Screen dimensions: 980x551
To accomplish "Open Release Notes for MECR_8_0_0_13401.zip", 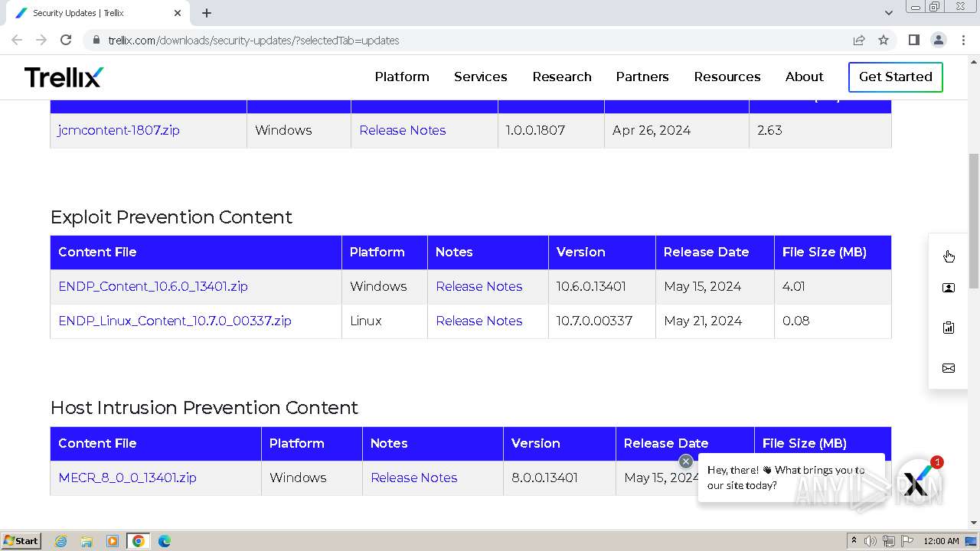I will (414, 478).
